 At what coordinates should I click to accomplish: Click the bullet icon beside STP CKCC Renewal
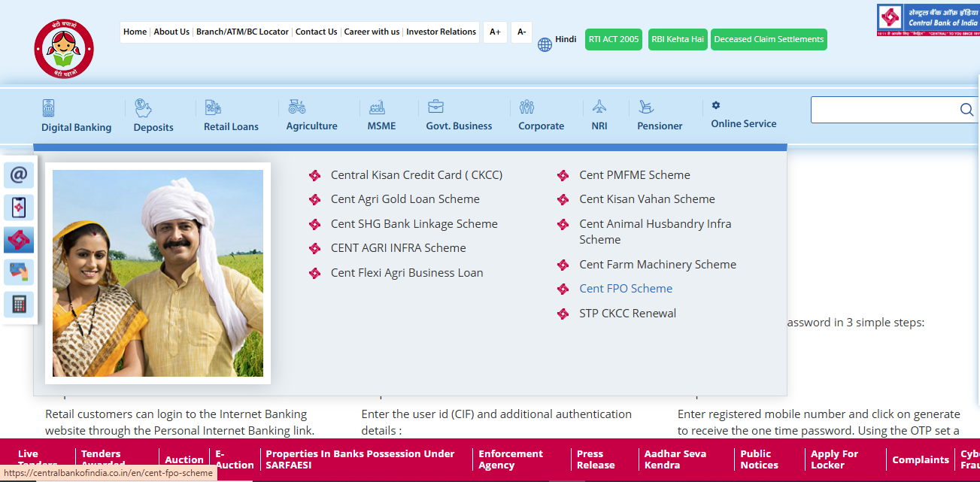pos(563,314)
